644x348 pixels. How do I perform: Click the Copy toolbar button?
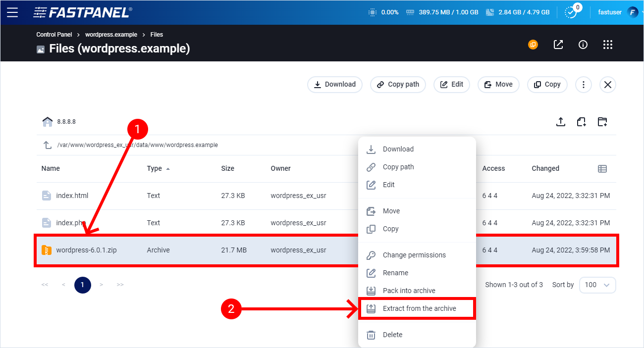(547, 84)
